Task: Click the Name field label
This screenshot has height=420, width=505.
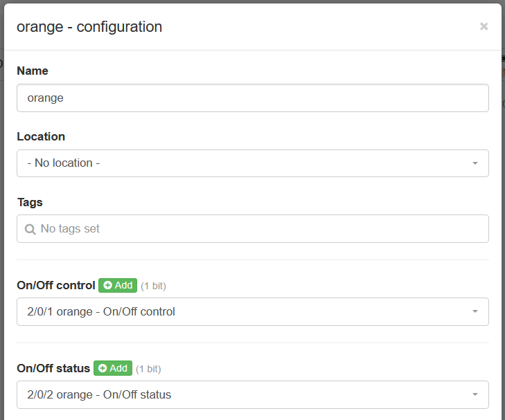Action: coord(33,71)
